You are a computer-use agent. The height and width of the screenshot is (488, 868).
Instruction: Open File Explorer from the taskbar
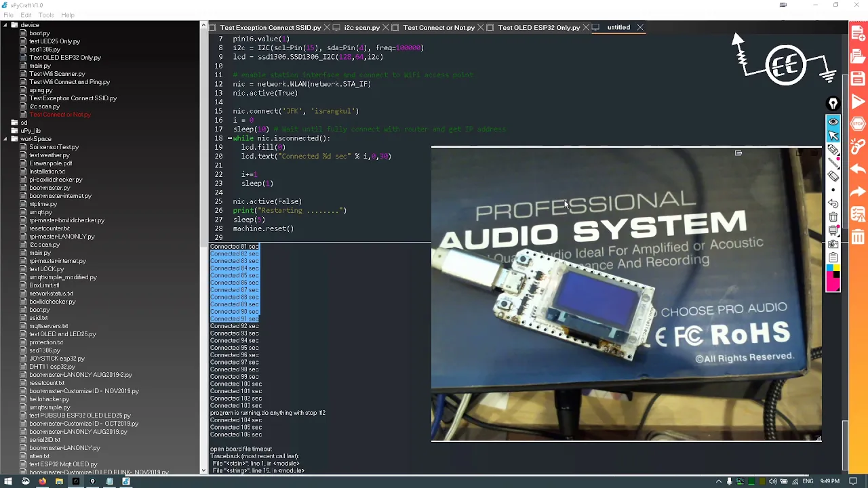tap(59, 481)
